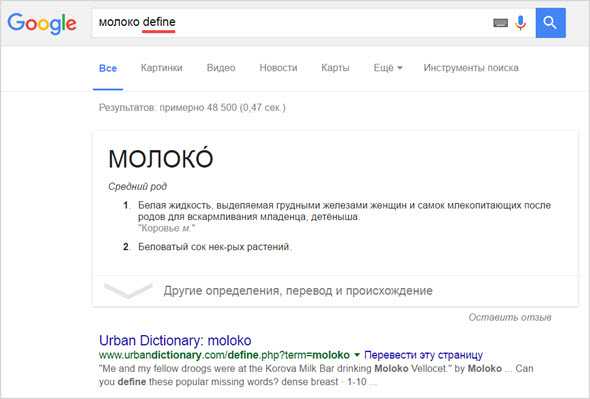Click 'Перевести эту страницу' link

point(423,355)
